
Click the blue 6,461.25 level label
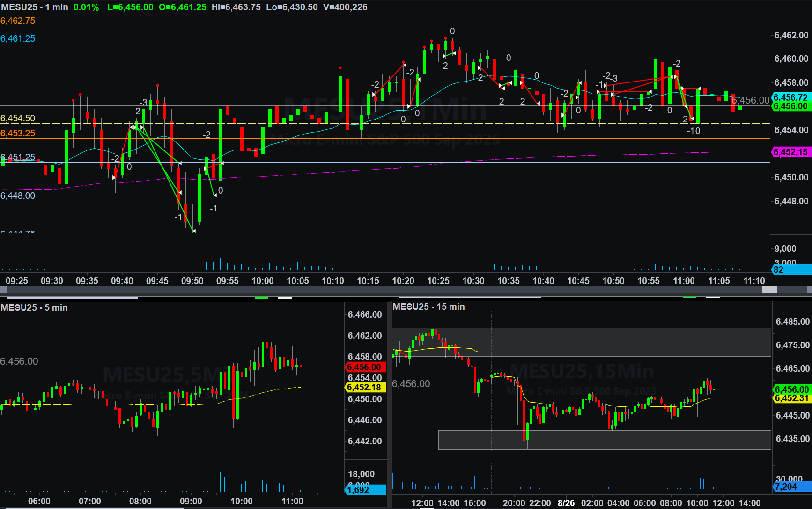(x=18, y=39)
